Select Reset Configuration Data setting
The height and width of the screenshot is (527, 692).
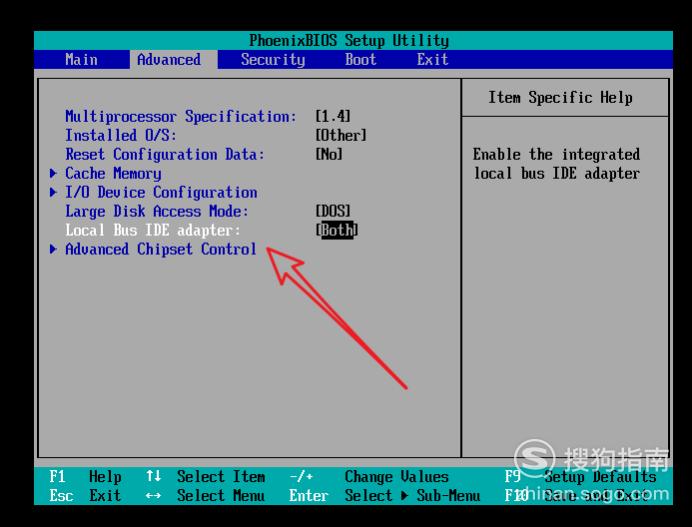coord(165,154)
